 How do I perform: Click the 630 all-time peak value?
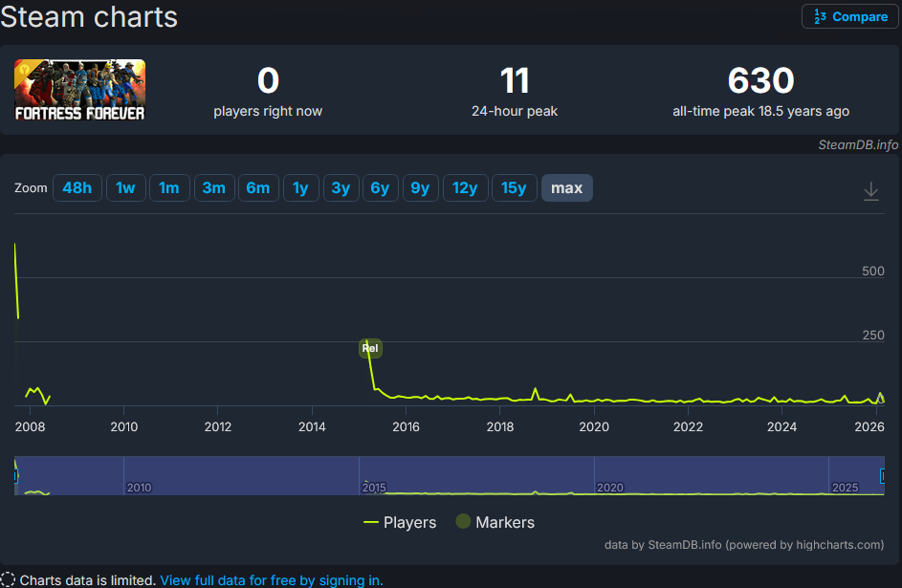[x=760, y=80]
